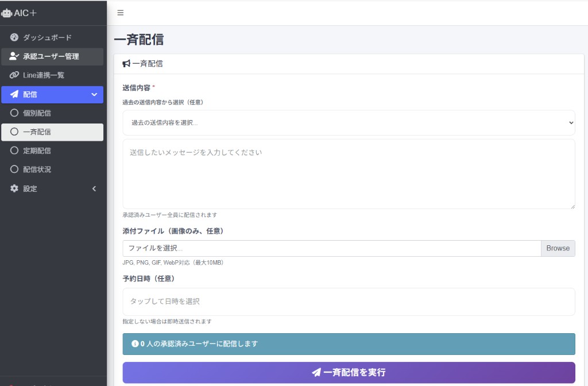Click the 設定 gear icon

click(13, 188)
